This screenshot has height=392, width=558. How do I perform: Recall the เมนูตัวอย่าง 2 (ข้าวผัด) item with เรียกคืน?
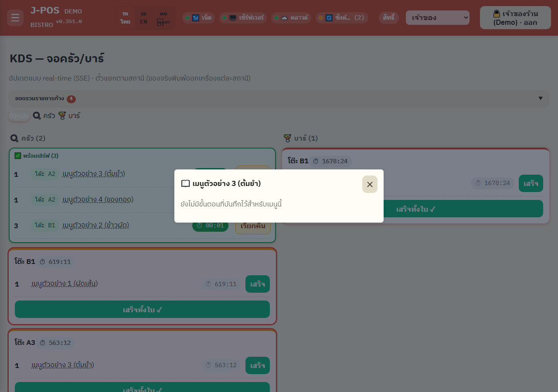click(x=253, y=226)
